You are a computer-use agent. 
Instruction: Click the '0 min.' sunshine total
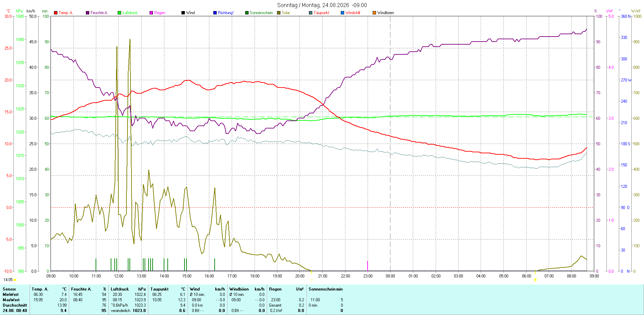click(313, 305)
